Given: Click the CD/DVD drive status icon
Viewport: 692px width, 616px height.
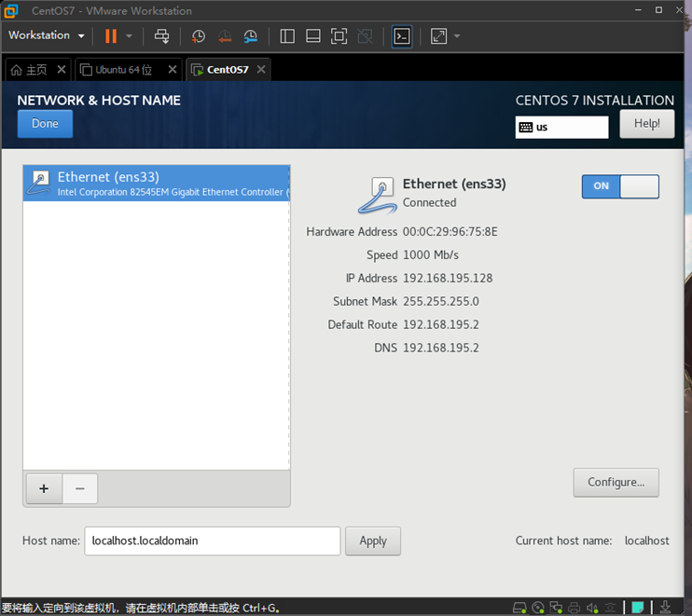Looking at the screenshot, I should click(538, 608).
